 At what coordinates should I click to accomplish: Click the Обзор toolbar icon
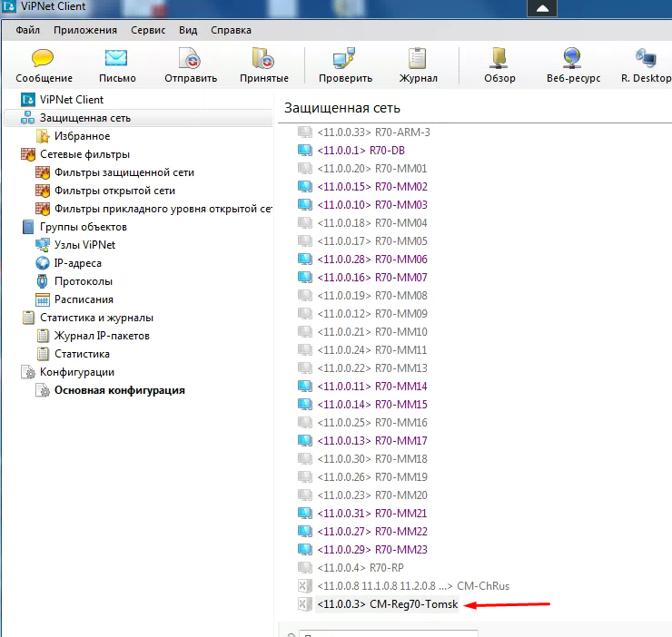click(499, 60)
